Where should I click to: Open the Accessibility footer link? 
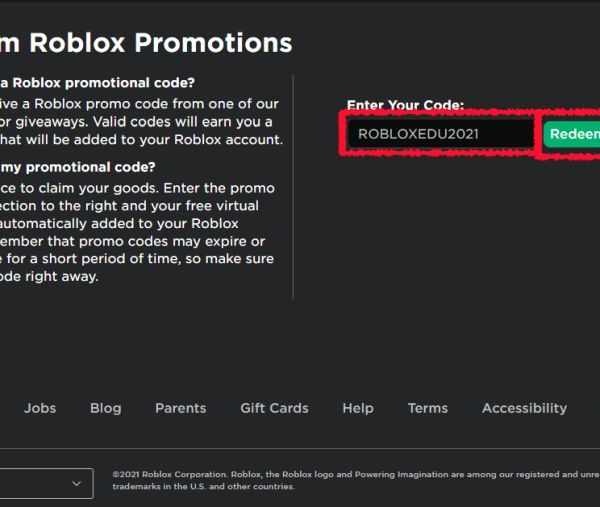click(x=524, y=408)
